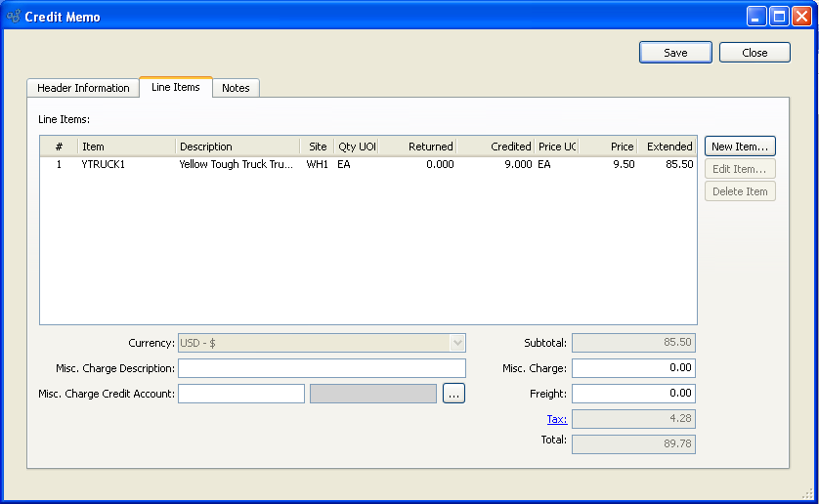Screen dimensions: 819x504
Task: Click the Extended column header
Action: coord(668,147)
